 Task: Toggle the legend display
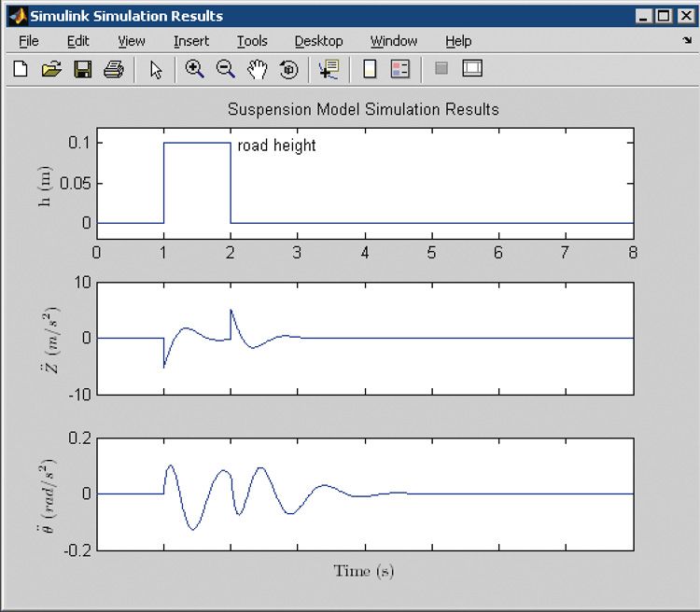point(400,69)
